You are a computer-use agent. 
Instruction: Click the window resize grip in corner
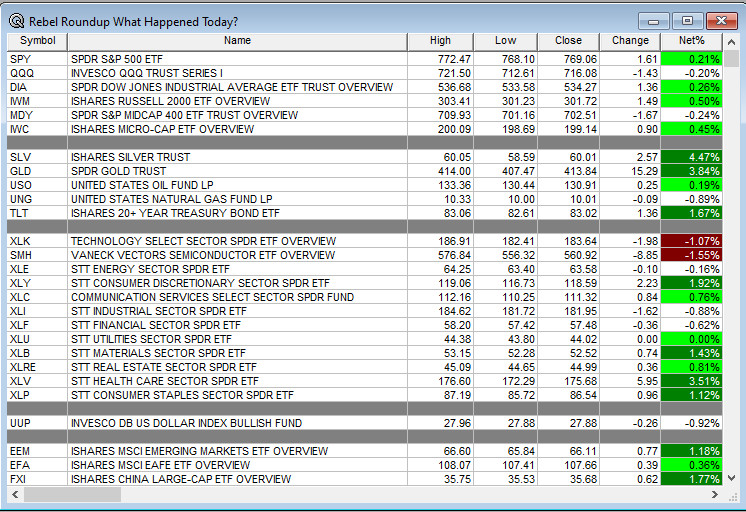coord(733,496)
